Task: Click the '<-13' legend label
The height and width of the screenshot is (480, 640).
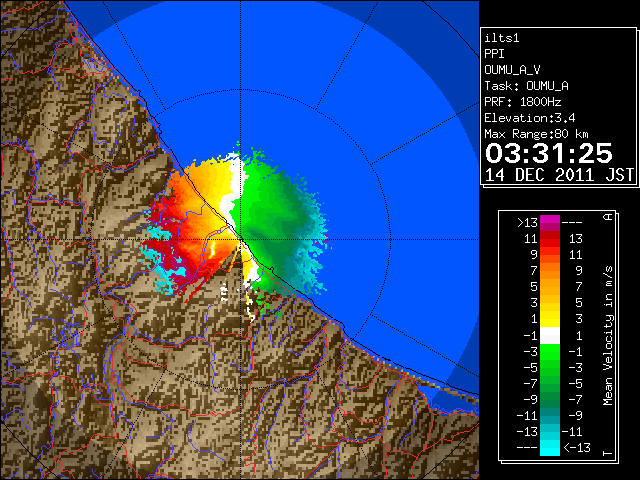Action: pyautogui.click(x=577, y=447)
